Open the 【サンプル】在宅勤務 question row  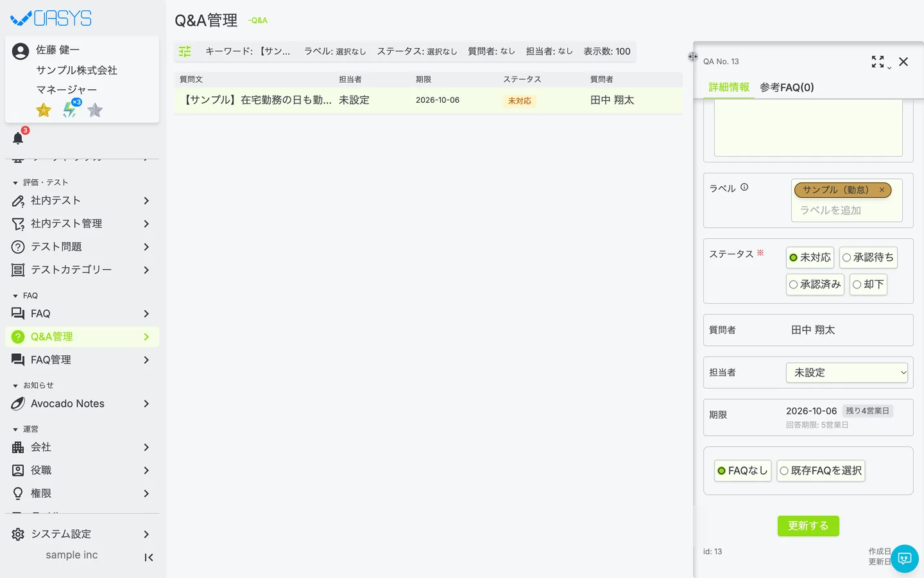point(428,100)
